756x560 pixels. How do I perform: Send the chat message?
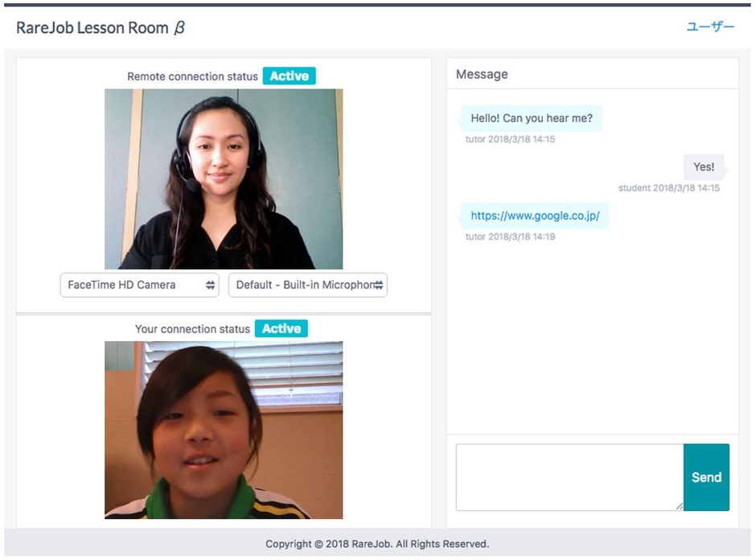706,477
